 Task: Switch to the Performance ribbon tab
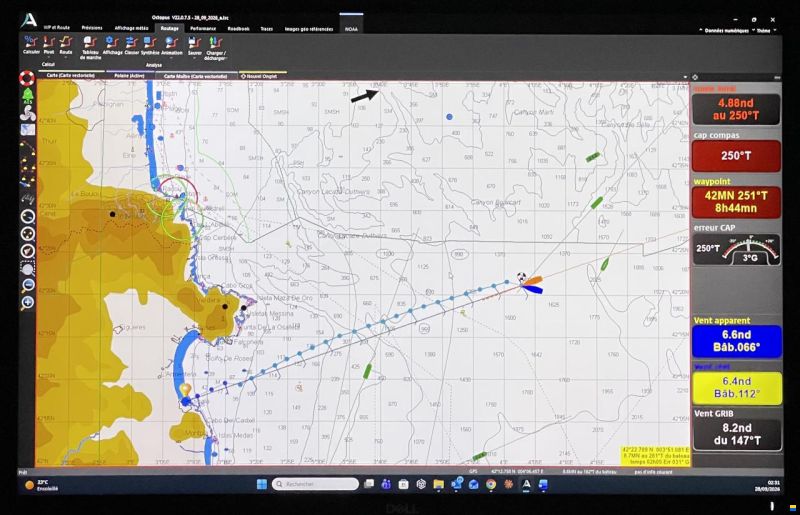203,29
